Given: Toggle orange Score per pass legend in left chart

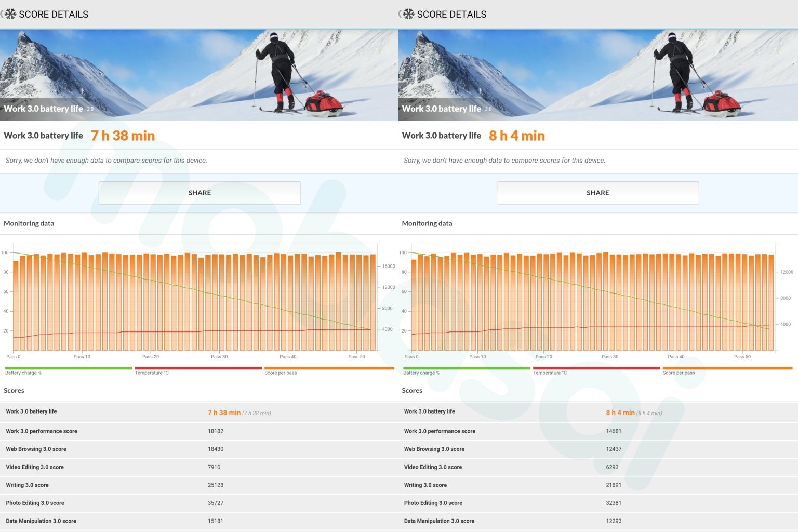Looking at the screenshot, I should pyautogui.click(x=328, y=370).
